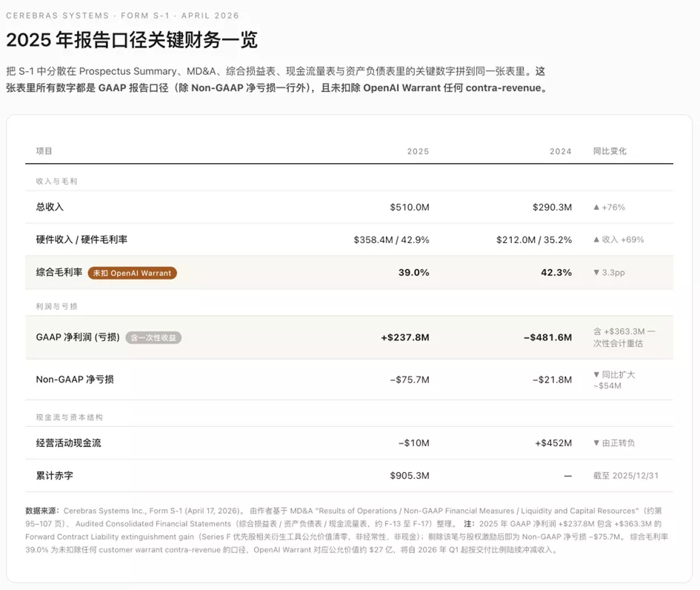Select the 项目 column header
The image size is (700, 590).
coord(44,151)
